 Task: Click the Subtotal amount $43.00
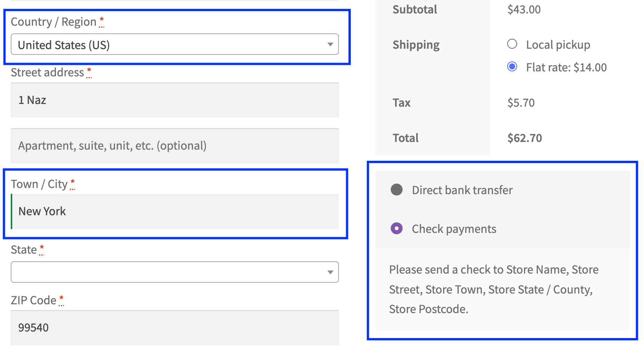pyautogui.click(x=524, y=10)
